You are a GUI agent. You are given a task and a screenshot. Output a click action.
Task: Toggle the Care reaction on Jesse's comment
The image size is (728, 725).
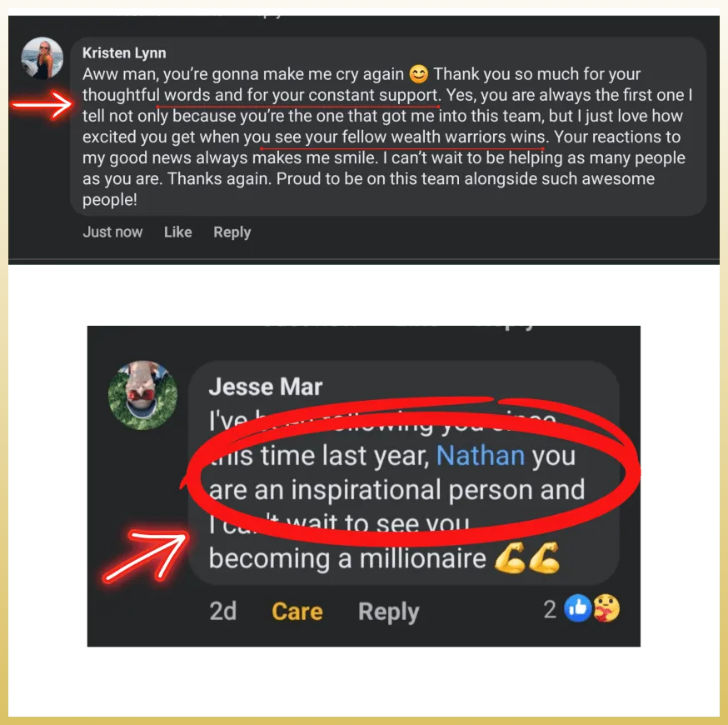tap(297, 611)
